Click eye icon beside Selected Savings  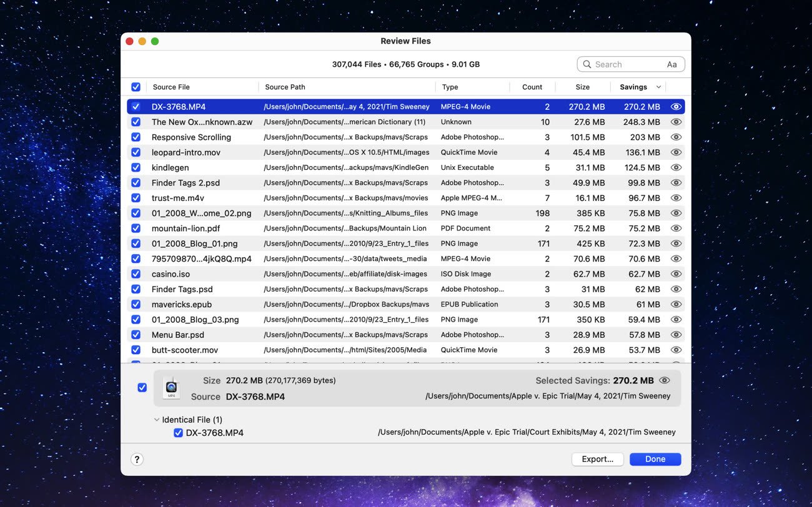point(665,380)
